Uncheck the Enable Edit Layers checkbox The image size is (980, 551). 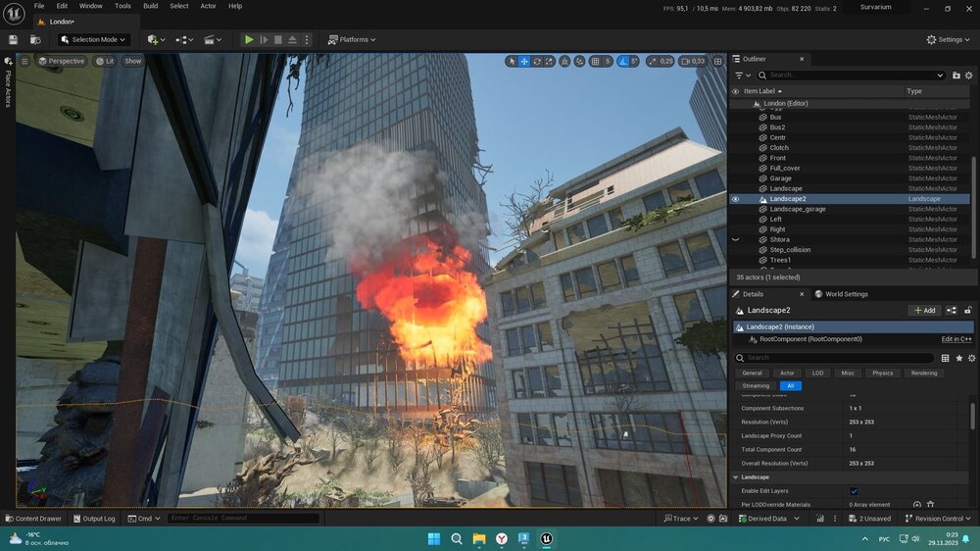[854, 491]
